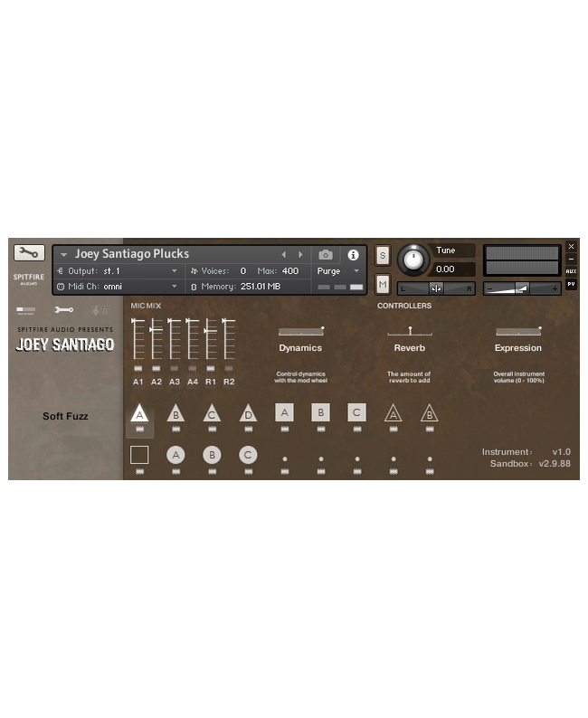
Task: Click the Expression controller slider
Action: (518, 332)
